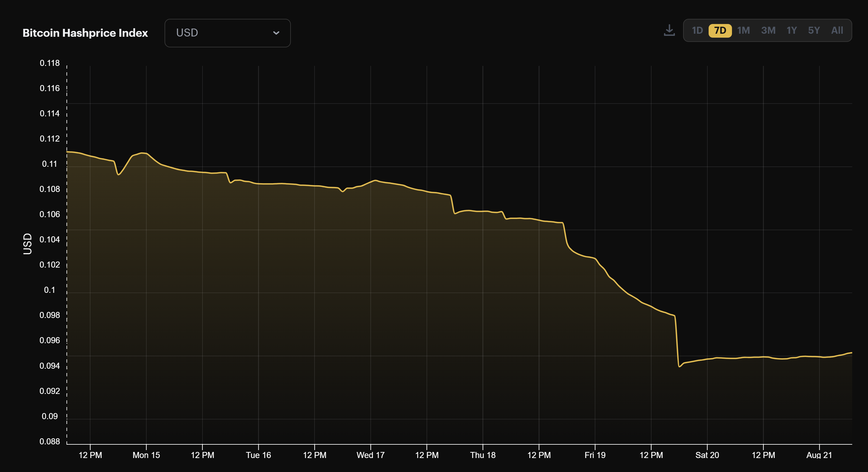Viewport: 868px width, 472px height.
Task: Click the Bitcoin Hashprice Index title
Action: point(85,33)
